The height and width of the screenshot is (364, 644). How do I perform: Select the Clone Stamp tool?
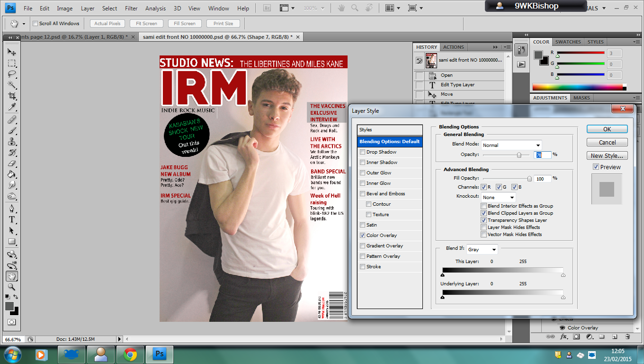pyautogui.click(x=12, y=141)
